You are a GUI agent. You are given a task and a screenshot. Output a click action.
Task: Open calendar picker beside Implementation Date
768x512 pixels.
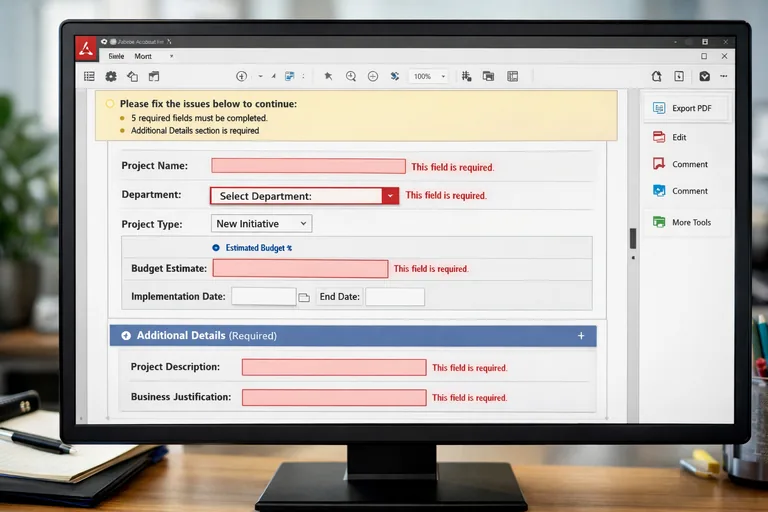(304, 297)
